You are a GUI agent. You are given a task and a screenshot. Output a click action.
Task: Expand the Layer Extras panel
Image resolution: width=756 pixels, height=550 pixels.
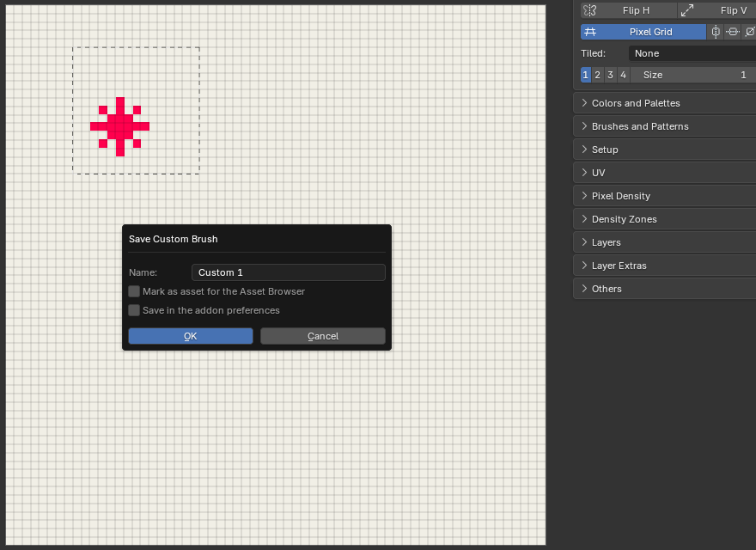point(664,266)
